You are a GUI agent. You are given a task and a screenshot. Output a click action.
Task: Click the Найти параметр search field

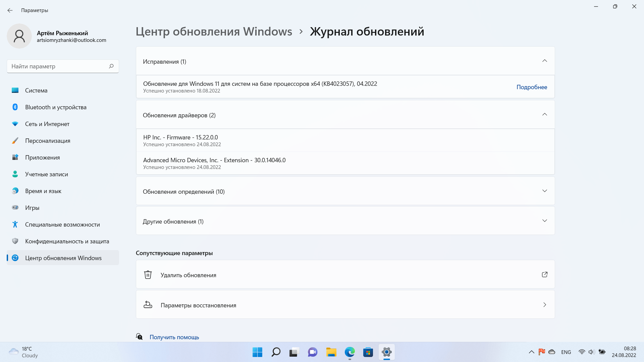coord(57,66)
